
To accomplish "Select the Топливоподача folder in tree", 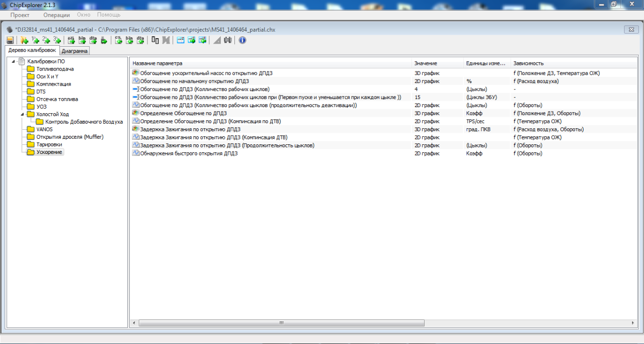I will (x=55, y=69).
